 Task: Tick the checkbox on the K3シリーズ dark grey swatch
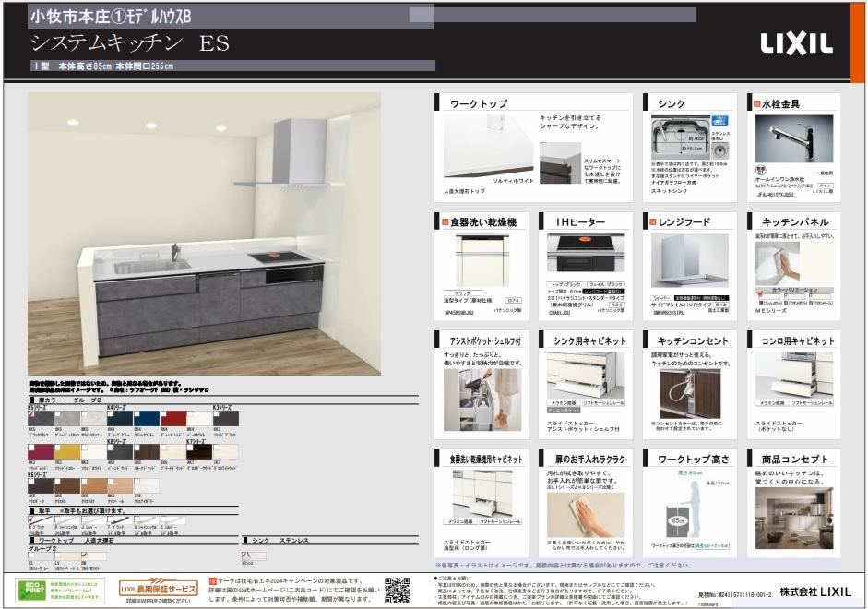click(217, 413)
